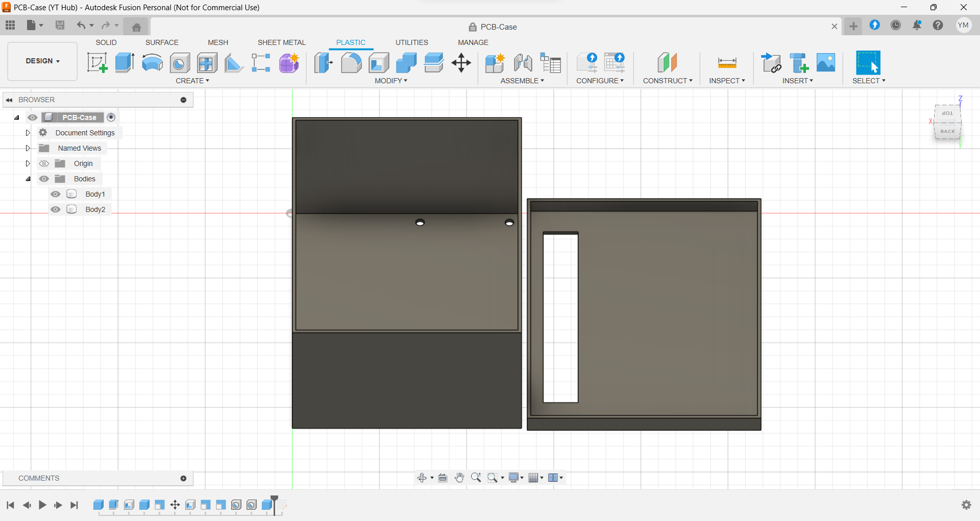The height and width of the screenshot is (521, 980).
Task: Select the Revolve tool
Action: click(x=152, y=63)
